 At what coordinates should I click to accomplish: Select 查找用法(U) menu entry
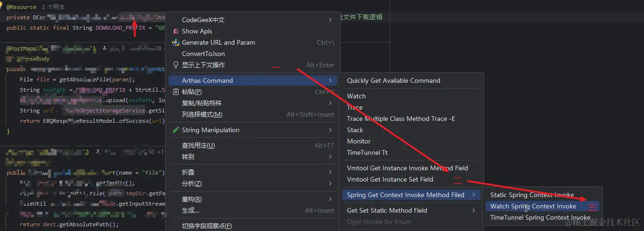point(198,145)
